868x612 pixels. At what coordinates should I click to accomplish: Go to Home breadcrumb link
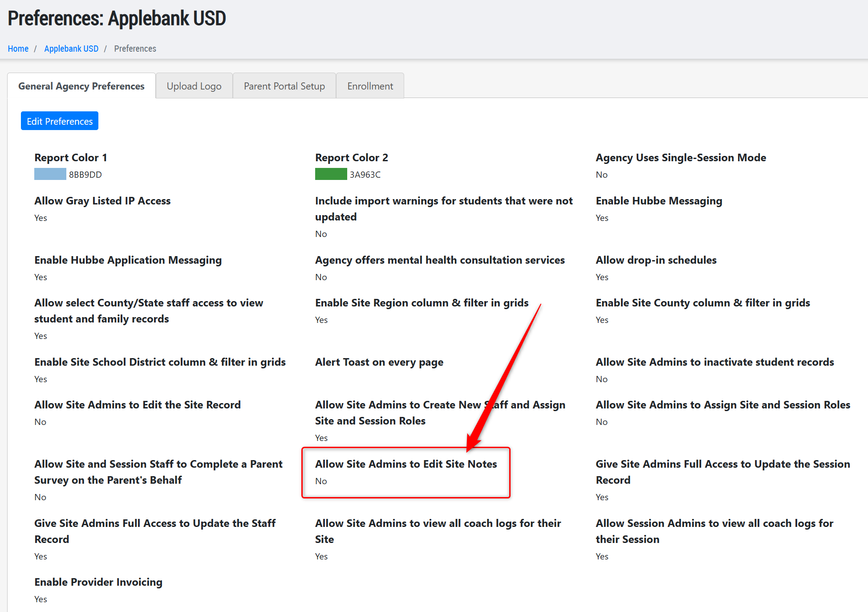(x=18, y=49)
